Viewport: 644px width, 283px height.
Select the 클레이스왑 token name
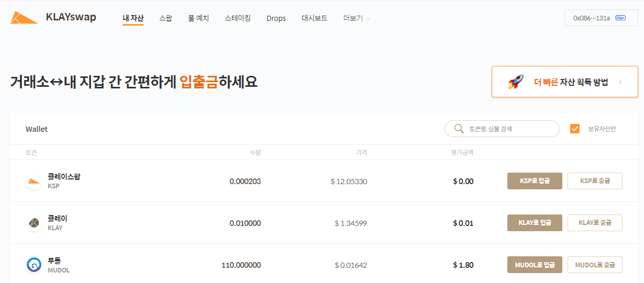(x=64, y=177)
